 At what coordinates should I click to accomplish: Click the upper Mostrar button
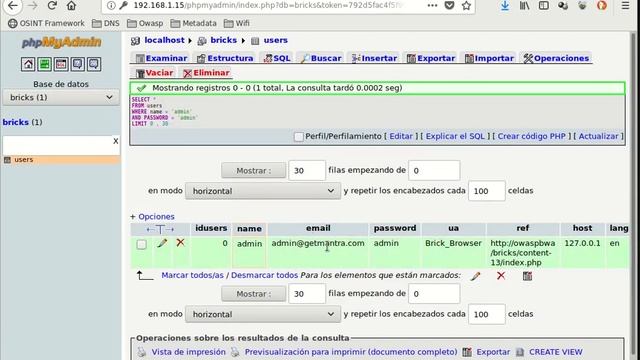pyautogui.click(x=253, y=171)
